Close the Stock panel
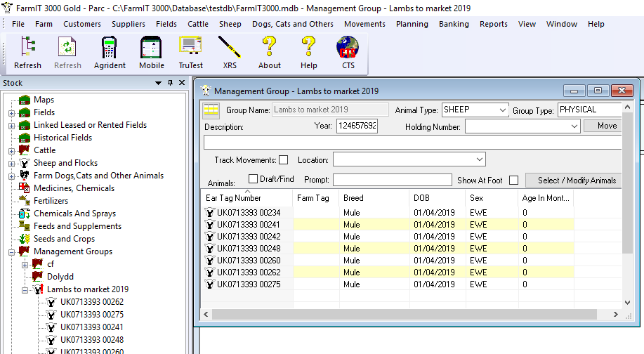Viewport: 644px width, 354px height. pos(182,83)
